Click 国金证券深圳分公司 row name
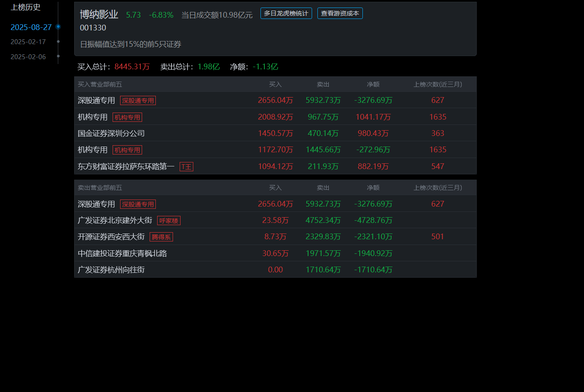 click(x=111, y=133)
